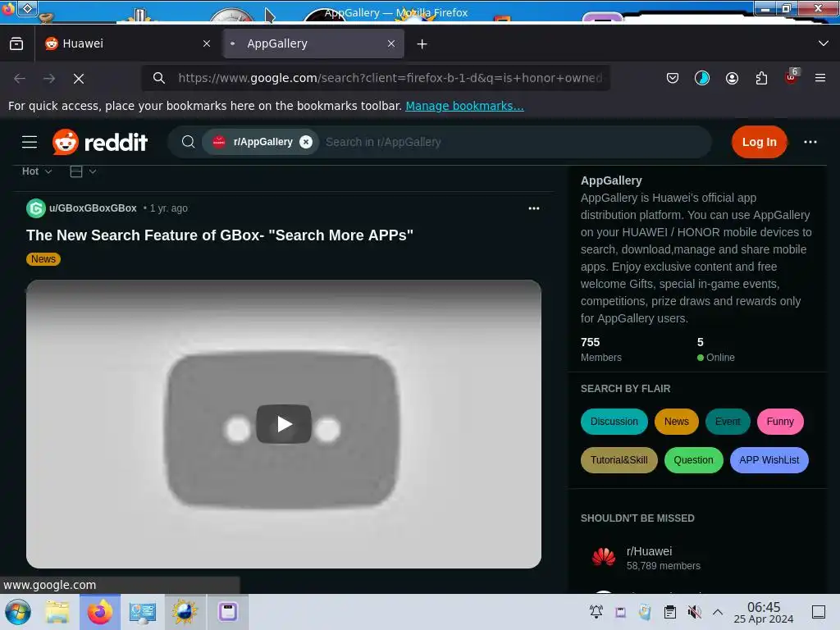
Task: Open the Extensions puzzle icon
Action: [x=761, y=78]
